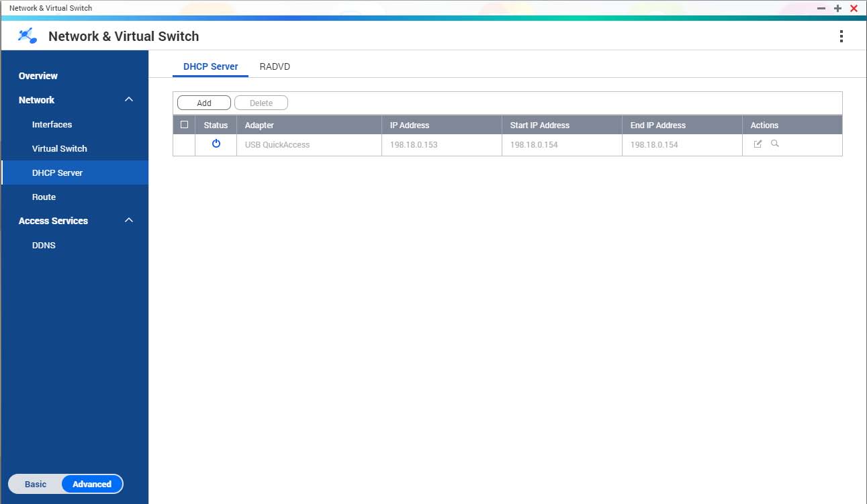Click the Network sidebar heading
The width and height of the screenshot is (867, 504).
click(x=36, y=100)
